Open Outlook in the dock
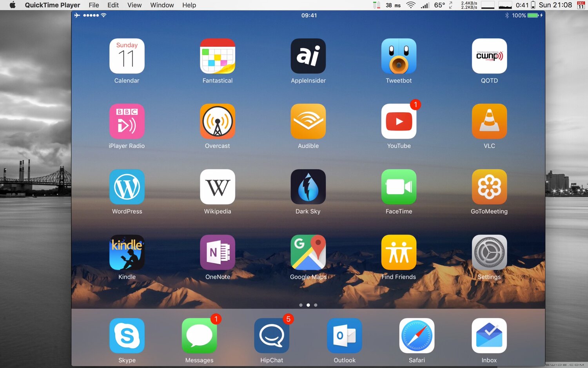The height and width of the screenshot is (368, 588). click(344, 336)
